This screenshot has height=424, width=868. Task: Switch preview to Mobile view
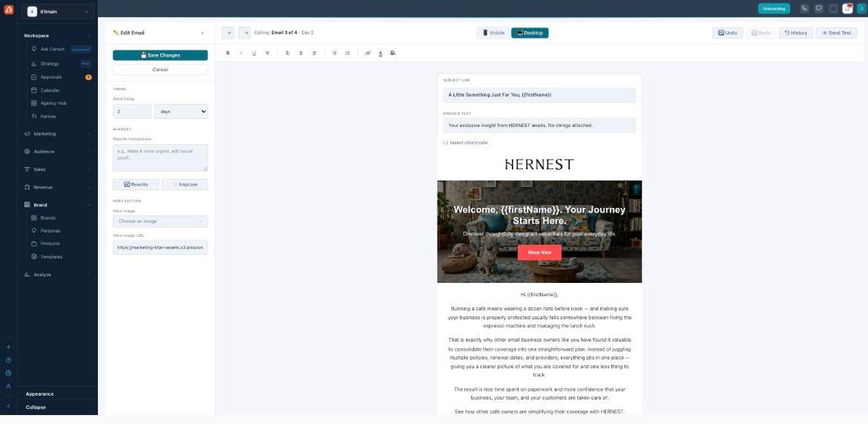(x=494, y=33)
